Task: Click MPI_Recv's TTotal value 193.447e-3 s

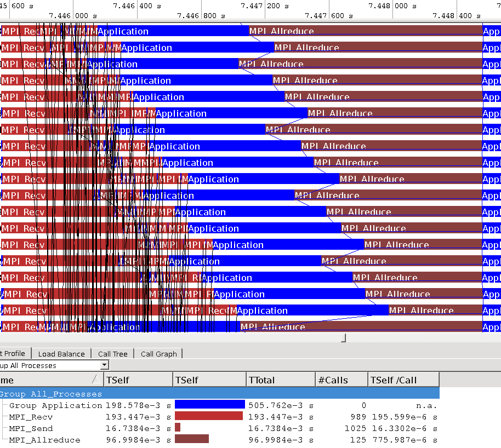Action: coord(281,417)
